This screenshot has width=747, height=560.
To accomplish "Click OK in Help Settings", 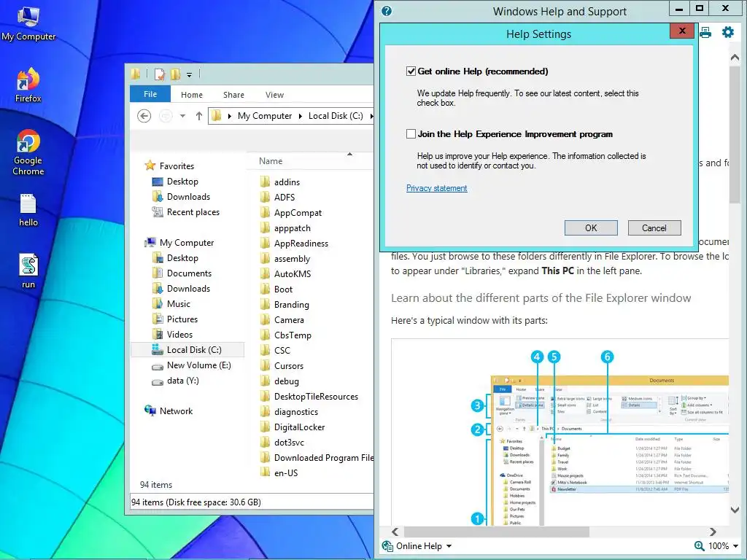I will [591, 227].
